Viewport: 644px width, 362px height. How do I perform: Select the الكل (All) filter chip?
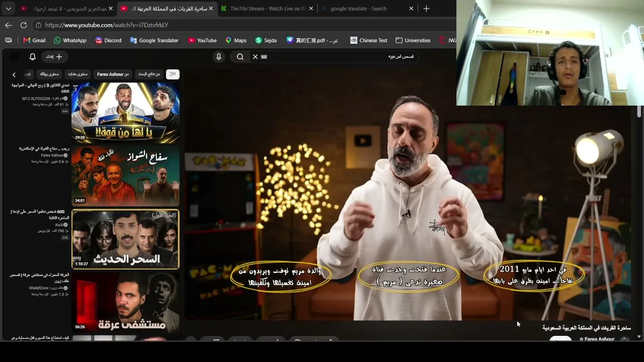pyautogui.click(x=173, y=74)
